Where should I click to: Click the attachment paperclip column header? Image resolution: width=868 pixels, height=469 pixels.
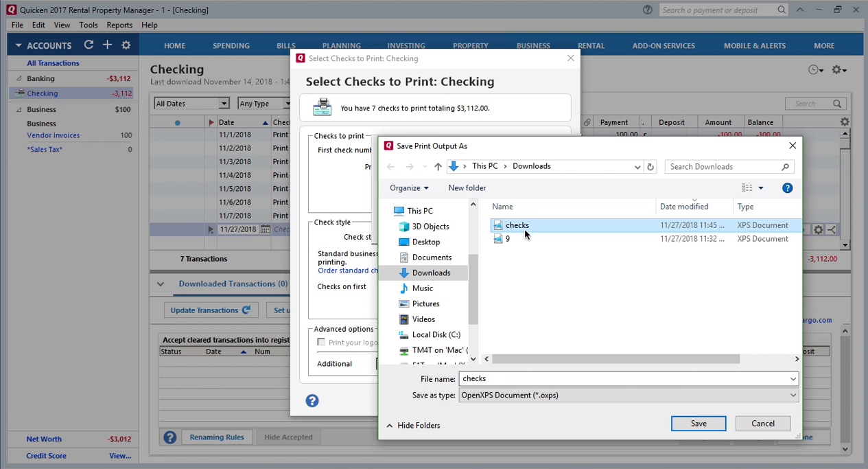(587, 122)
